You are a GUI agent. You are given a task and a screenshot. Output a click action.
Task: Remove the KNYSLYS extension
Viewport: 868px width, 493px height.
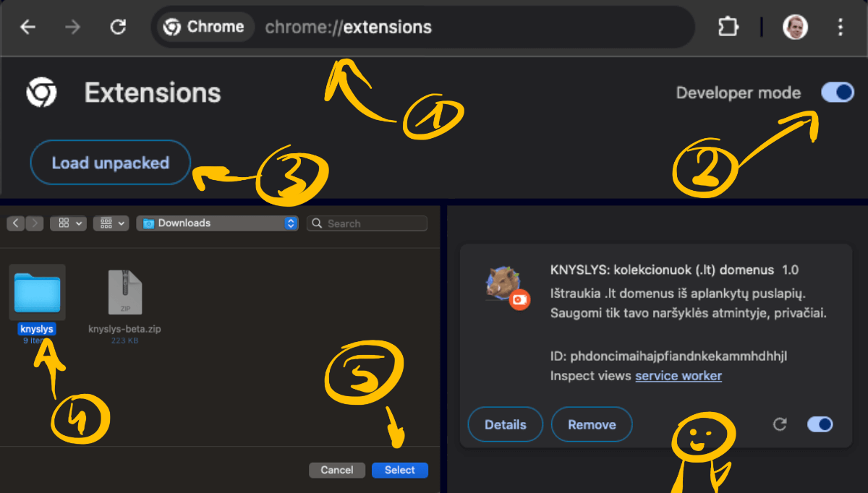tap(592, 424)
